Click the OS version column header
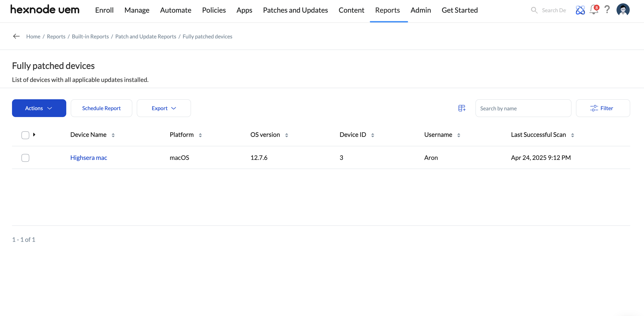Viewport: 644px width, 316px height. pyautogui.click(x=265, y=135)
